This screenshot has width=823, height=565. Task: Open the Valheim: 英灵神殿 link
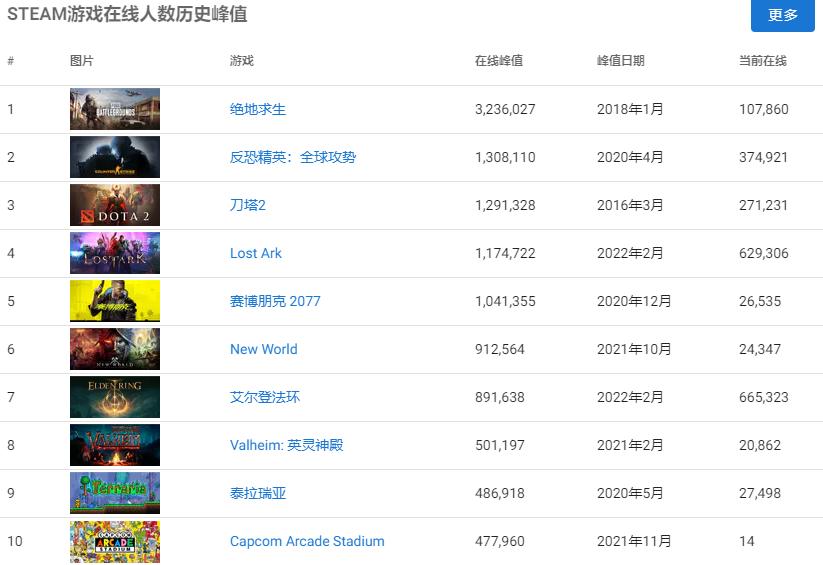287,445
